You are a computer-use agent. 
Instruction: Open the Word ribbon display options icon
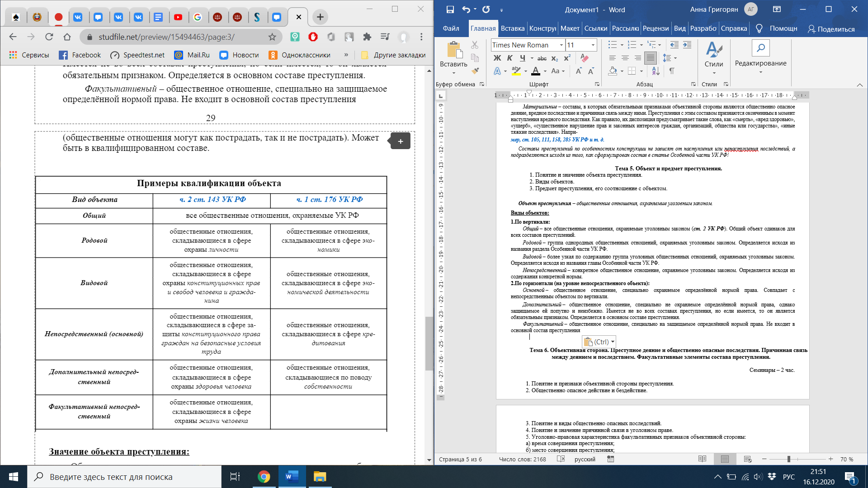777,9
